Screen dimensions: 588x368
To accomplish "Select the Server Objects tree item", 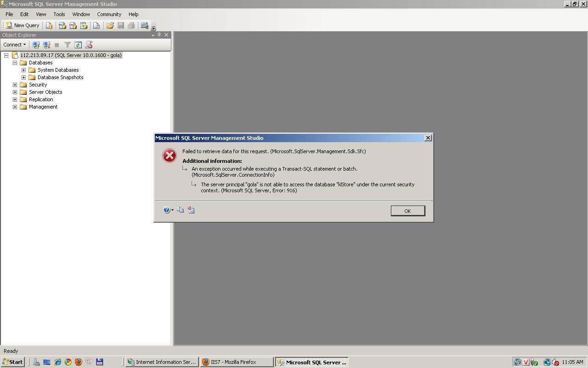I will tap(45, 92).
